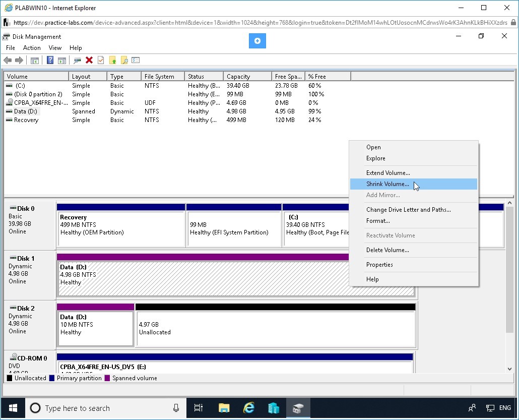Open the Action menu
The height and width of the screenshot is (420, 519).
[x=32, y=48]
